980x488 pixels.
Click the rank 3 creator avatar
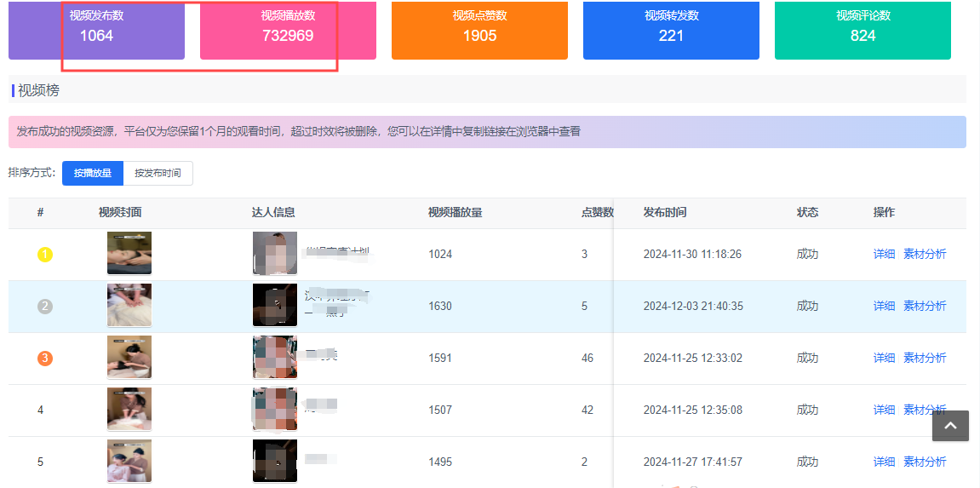click(275, 357)
